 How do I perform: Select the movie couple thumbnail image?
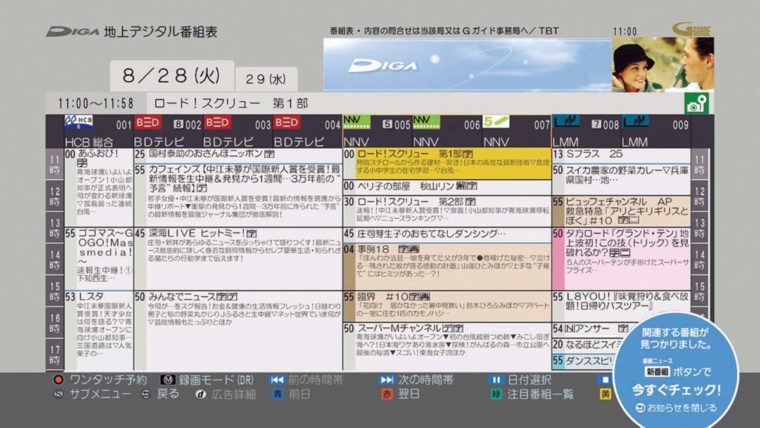coord(663,65)
